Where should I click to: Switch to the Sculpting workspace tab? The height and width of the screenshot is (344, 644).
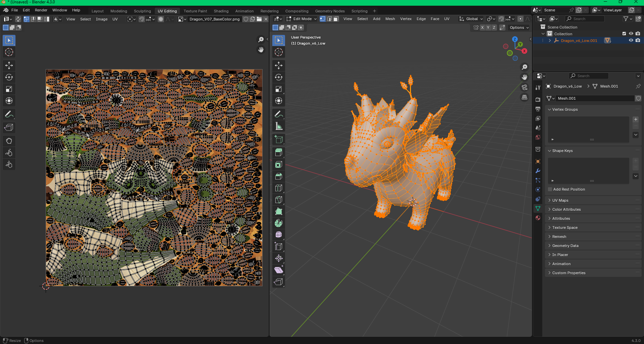point(142,11)
